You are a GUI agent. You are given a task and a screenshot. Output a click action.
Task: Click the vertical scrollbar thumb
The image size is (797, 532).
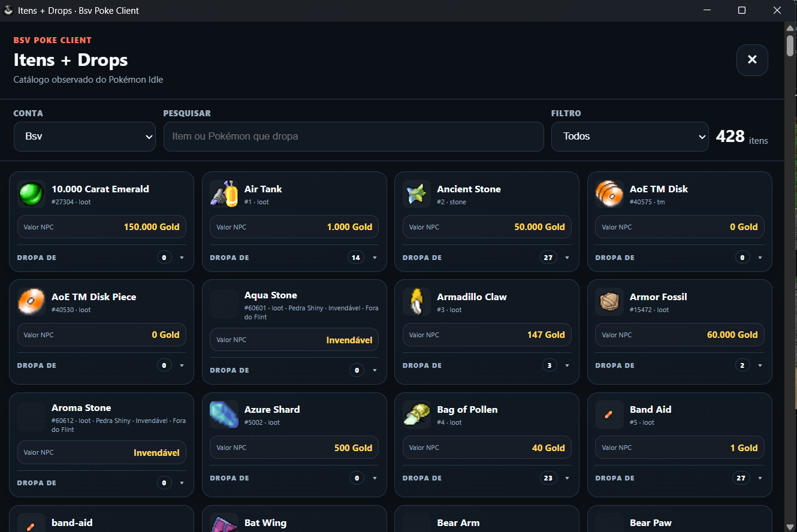click(x=790, y=46)
